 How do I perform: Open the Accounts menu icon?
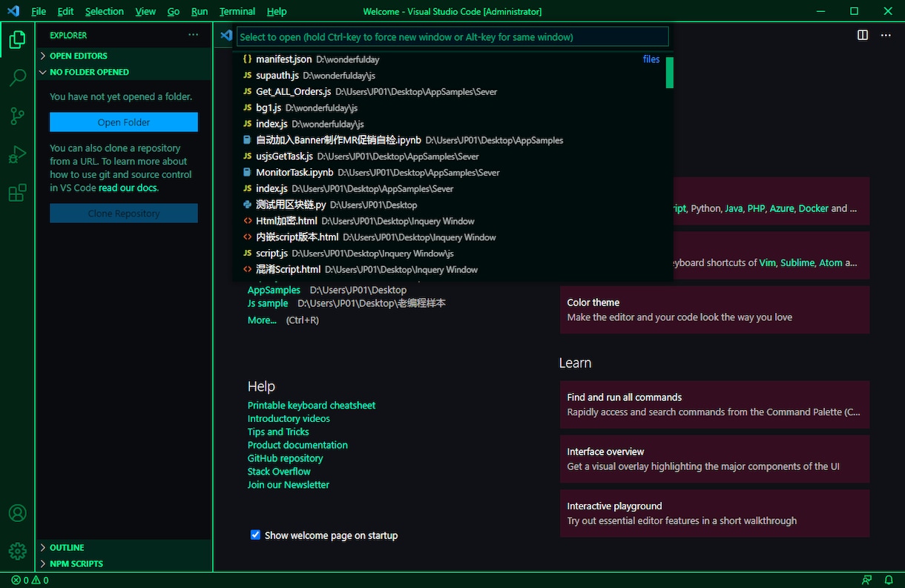tap(17, 513)
